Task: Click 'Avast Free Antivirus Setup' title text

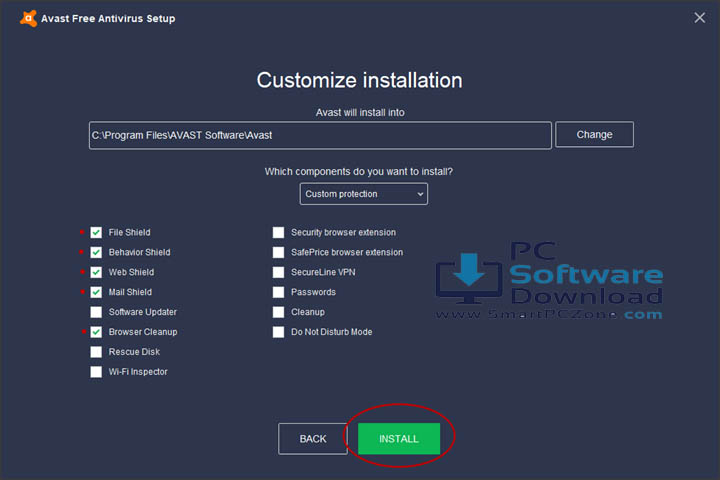Action: tap(108, 19)
